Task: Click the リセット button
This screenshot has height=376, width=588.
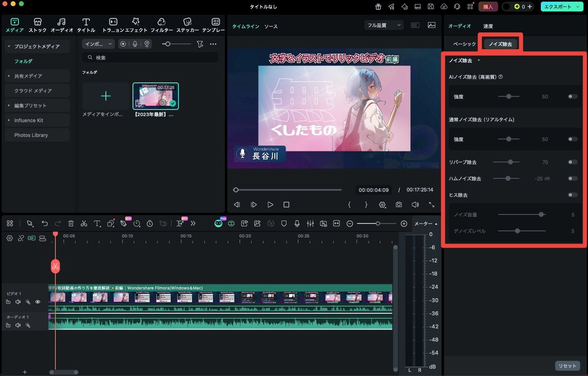Action: point(567,366)
